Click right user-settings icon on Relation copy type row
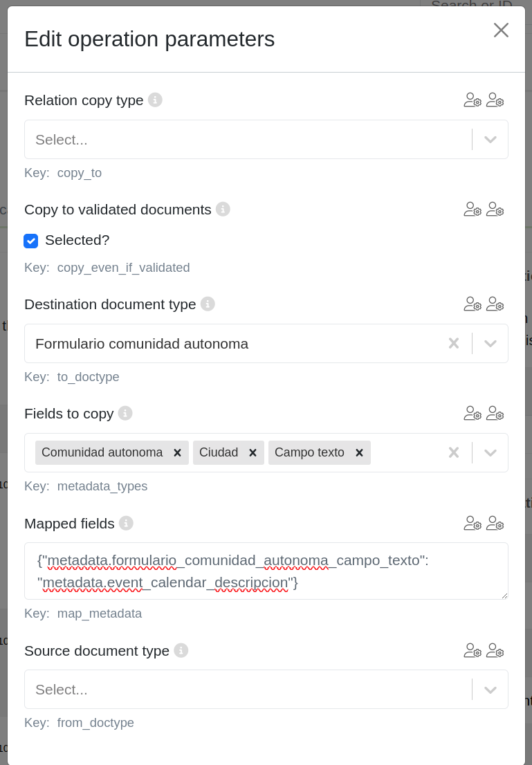The width and height of the screenshot is (532, 765). coord(495,100)
